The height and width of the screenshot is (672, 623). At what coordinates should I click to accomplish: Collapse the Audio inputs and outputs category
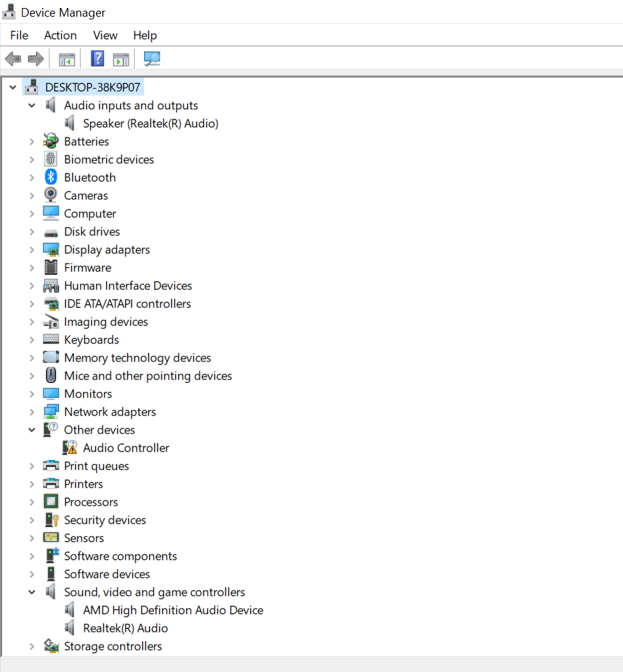(x=31, y=105)
